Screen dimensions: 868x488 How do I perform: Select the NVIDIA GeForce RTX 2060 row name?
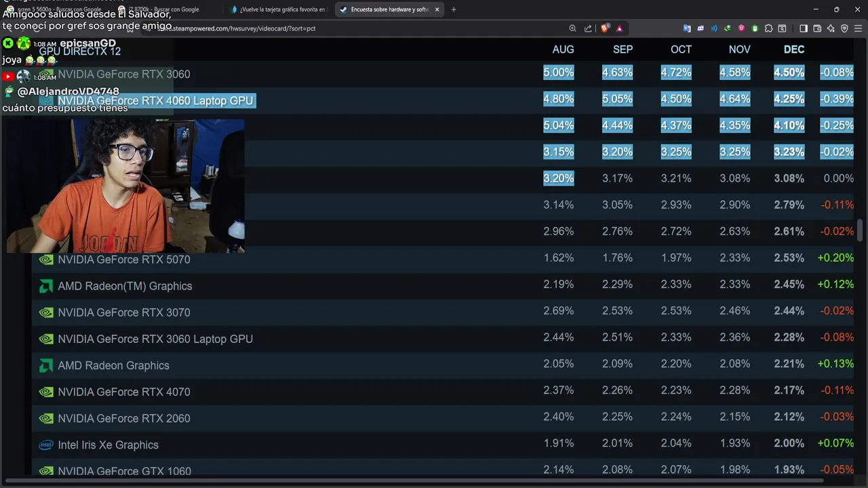(x=124, y=418)
